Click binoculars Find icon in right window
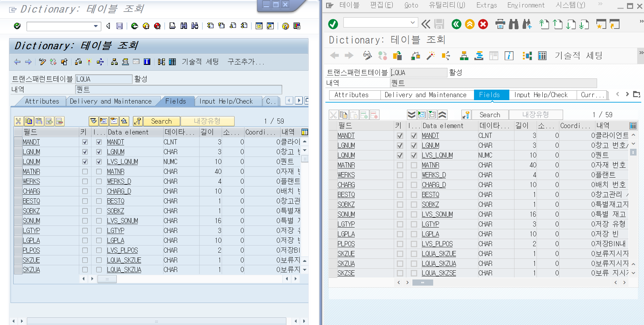644x325 pixels. [513, 24]
